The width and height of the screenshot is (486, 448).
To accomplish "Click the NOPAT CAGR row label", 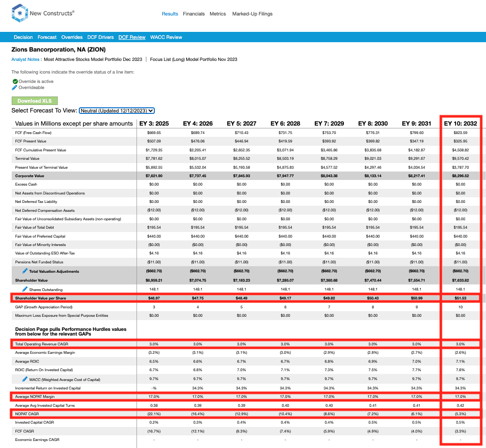I will [27, 414].
